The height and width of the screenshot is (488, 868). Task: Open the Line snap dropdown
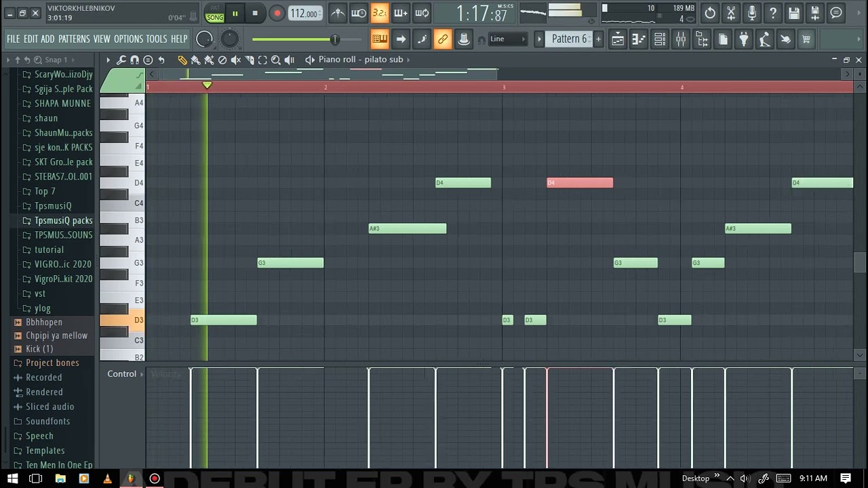pos(507,39)
